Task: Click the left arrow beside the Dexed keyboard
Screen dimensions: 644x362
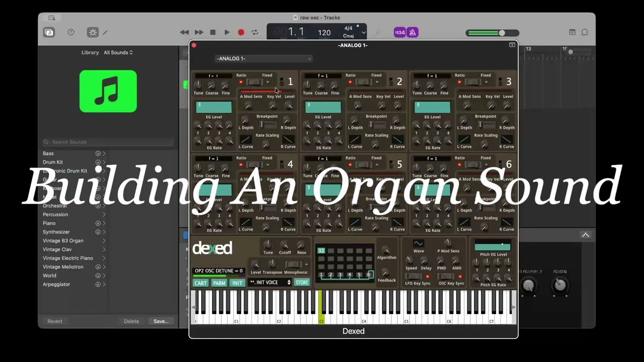Action: 193,307
